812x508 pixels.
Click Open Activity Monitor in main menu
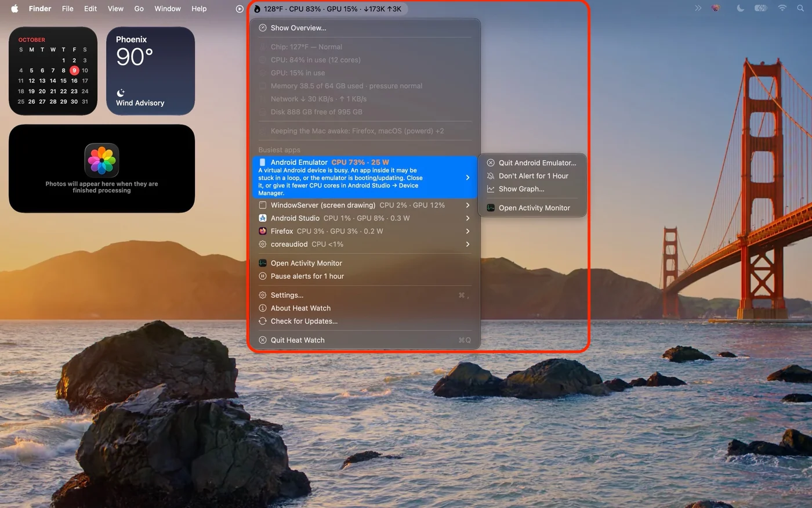point(365,263)
